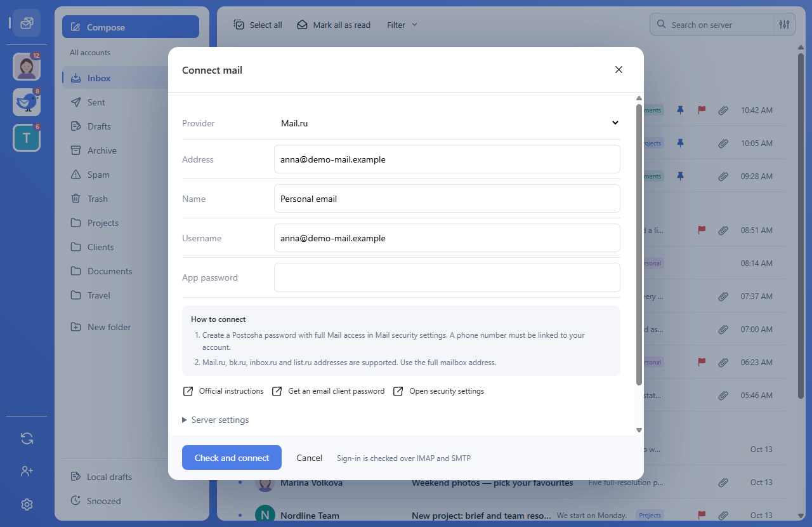Click the Search on server box
The image size is (812, 527).
[x=712, y=25]
